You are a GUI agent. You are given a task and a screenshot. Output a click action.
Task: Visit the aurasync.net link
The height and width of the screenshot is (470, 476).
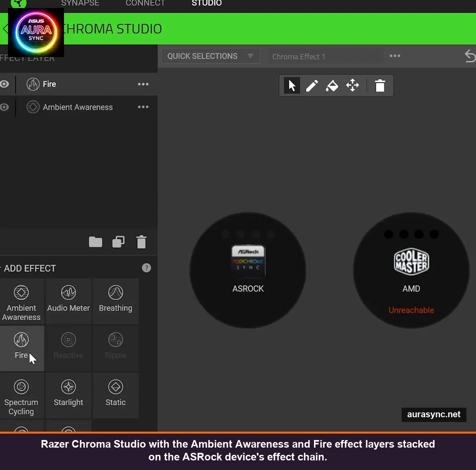(x=434, y=414)
